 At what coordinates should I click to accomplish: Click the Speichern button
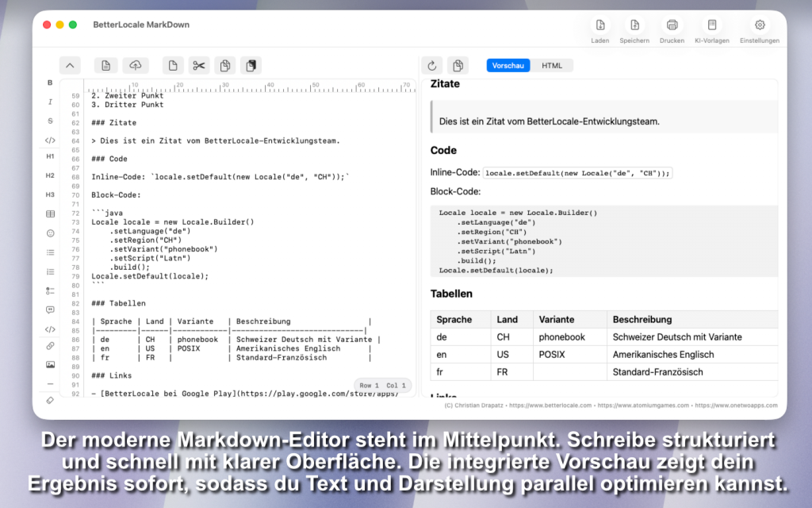[634, 29]
